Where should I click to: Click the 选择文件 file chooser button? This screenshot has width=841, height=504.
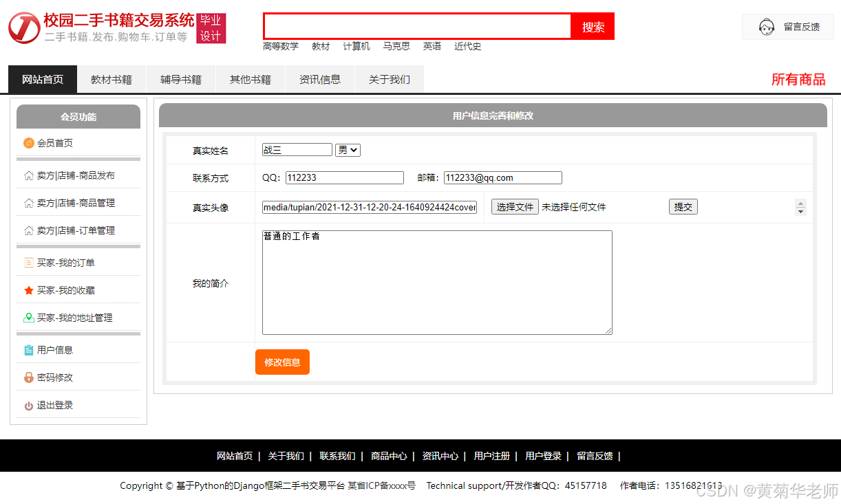[515, 207]
